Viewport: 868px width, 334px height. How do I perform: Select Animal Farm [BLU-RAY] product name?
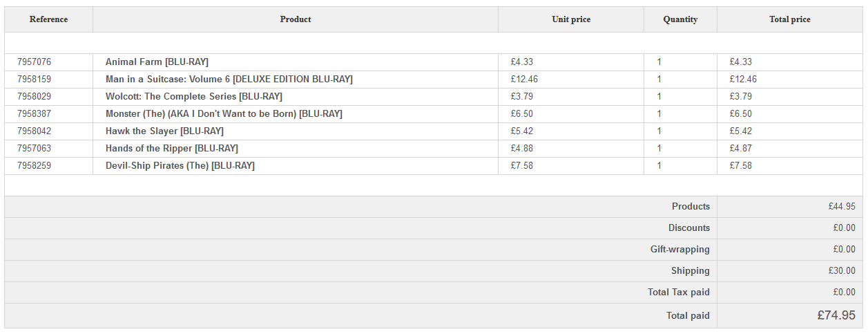[157, 62]
